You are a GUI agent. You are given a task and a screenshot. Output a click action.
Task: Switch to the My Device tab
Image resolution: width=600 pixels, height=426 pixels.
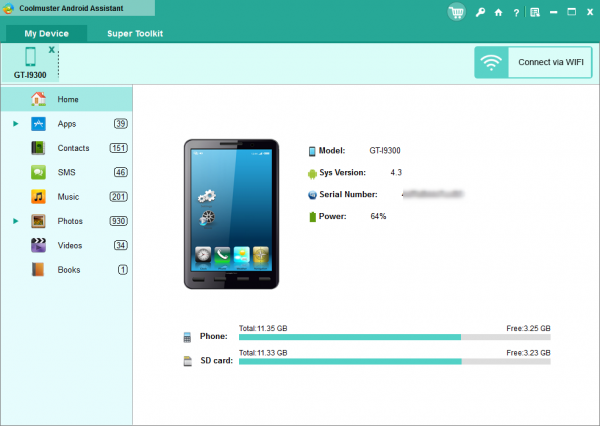[47, 33]
